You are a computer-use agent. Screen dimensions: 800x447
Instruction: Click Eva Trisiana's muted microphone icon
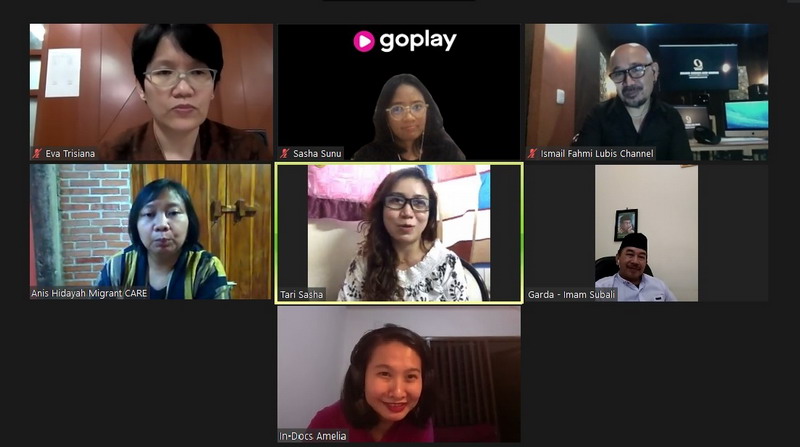click(x=37, y=153)
